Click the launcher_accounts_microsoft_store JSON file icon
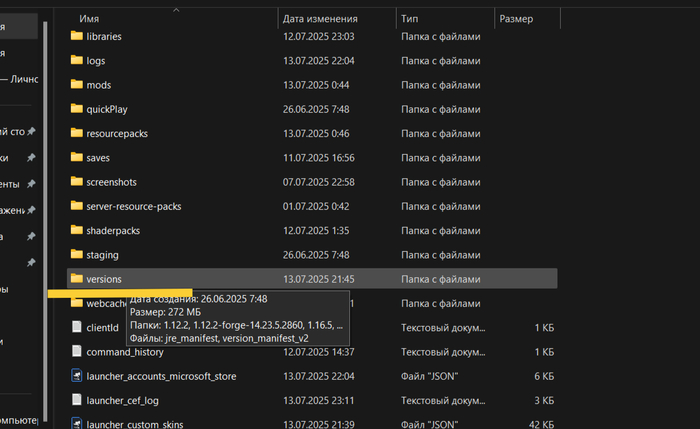 [x=76, y=375]
